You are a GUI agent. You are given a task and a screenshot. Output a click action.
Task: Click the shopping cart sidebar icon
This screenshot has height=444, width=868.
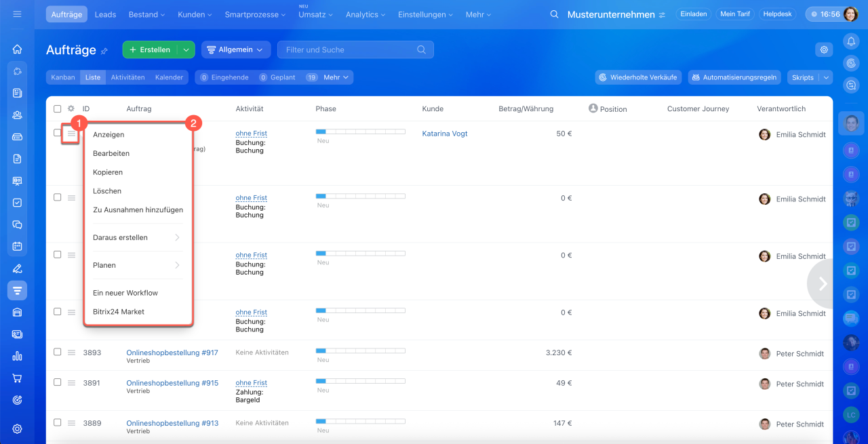(17, 378)
